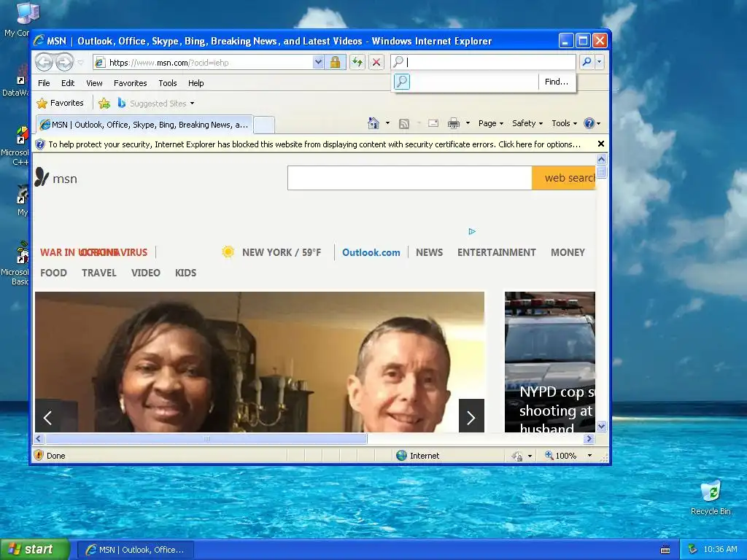Open the Page command menu
The width and height of the screenshot is (747, 560).
click(491, 123)
